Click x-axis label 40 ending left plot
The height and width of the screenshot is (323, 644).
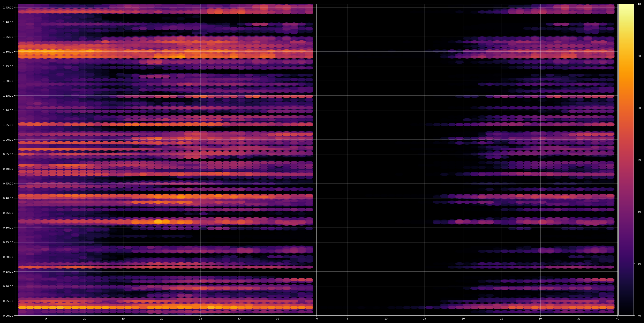(x=316, y=319)
